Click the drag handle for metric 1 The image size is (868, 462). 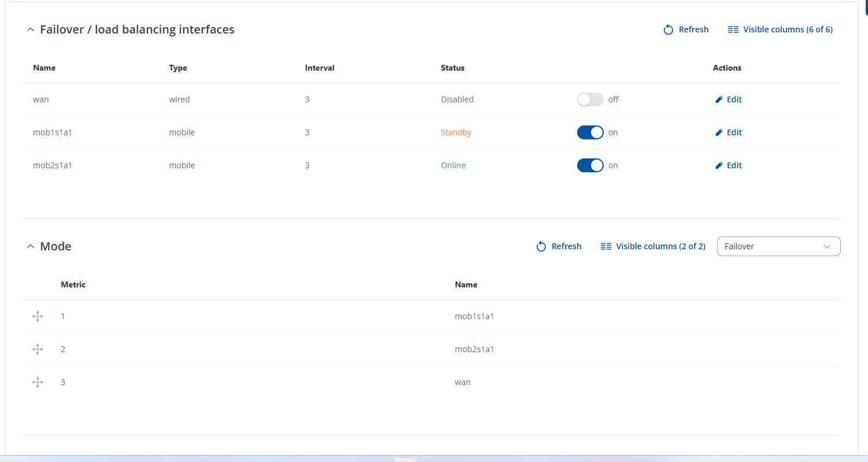coord(38,316)
